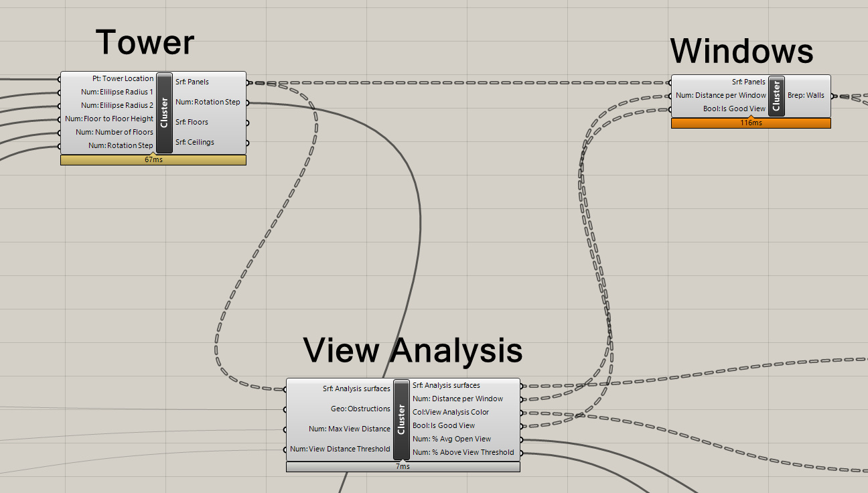Click the Num: % Avg Open View output
Viewport: 868px width, 493px height.
(x=451, y=439)
